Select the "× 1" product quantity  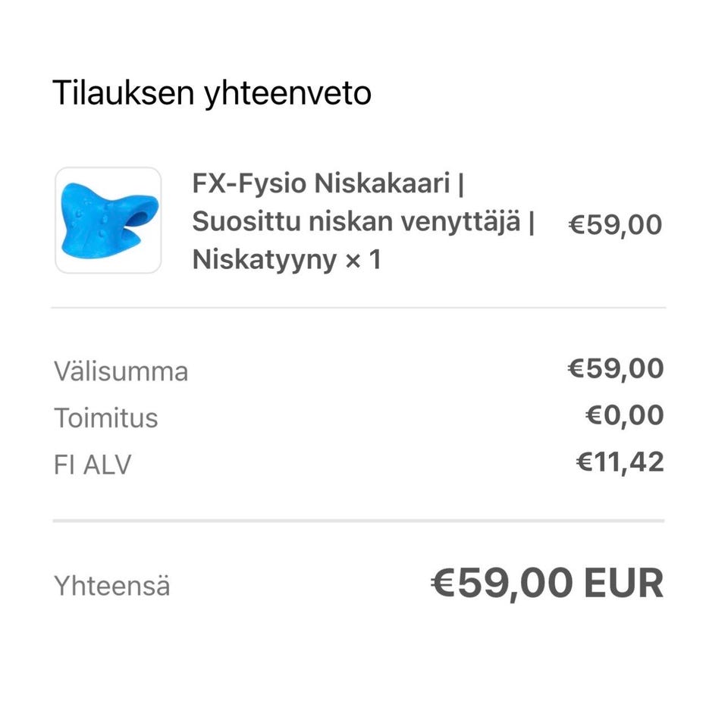362,260
